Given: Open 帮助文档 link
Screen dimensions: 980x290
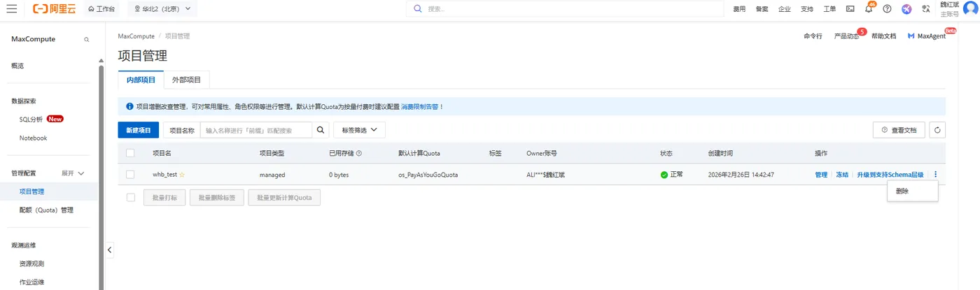Looking at the screenshot, I should click(x=883, y=36).
